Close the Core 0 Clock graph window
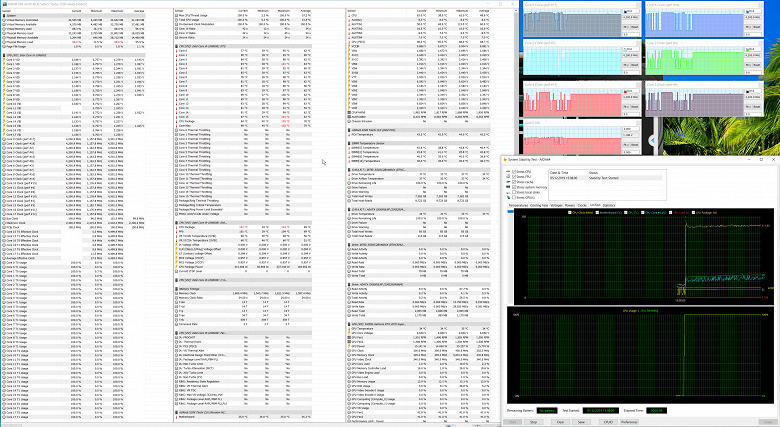780x427 pixels. [x=638, y=4]
